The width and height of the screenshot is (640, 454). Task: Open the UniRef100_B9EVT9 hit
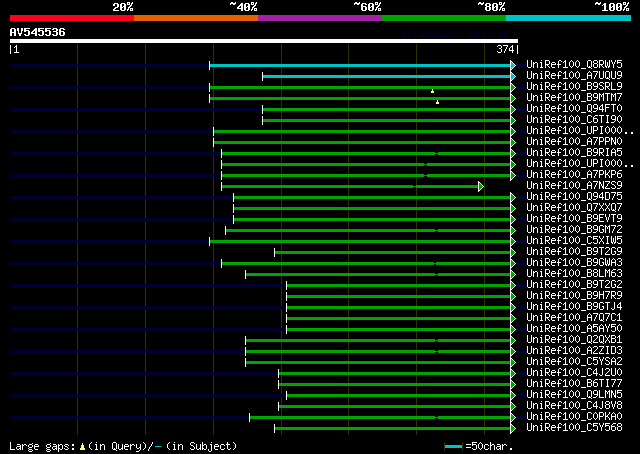click(x=574, y=219)
